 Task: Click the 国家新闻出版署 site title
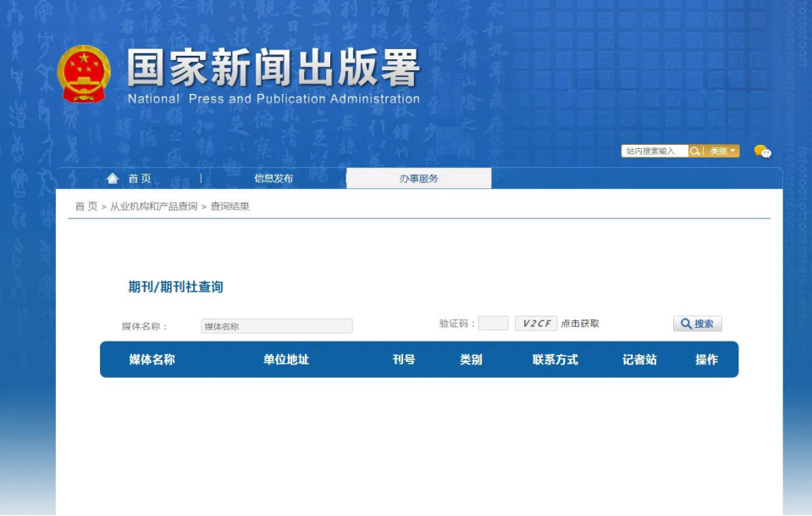pos(273,68)
